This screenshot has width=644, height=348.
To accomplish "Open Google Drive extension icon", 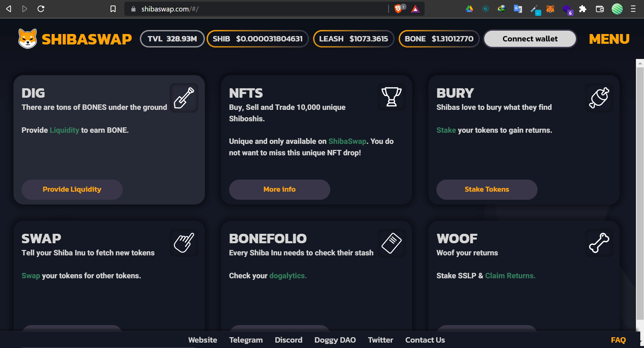I will (x=469, y=9).
